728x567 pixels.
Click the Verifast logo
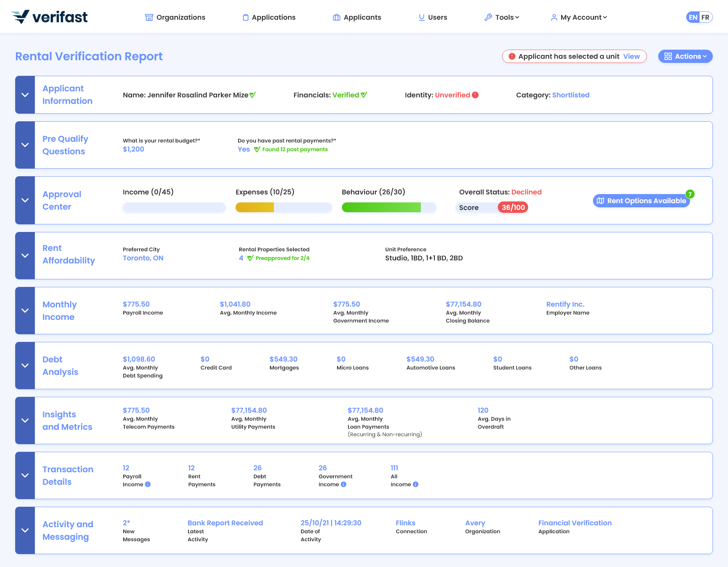(x=50, y=17)
